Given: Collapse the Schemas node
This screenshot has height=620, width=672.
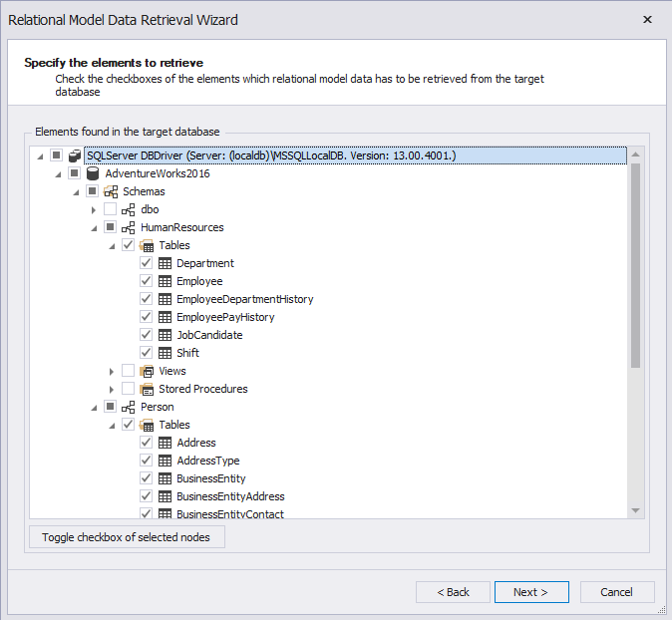Looking at the screenshot, I should click(x=77, y=192).
